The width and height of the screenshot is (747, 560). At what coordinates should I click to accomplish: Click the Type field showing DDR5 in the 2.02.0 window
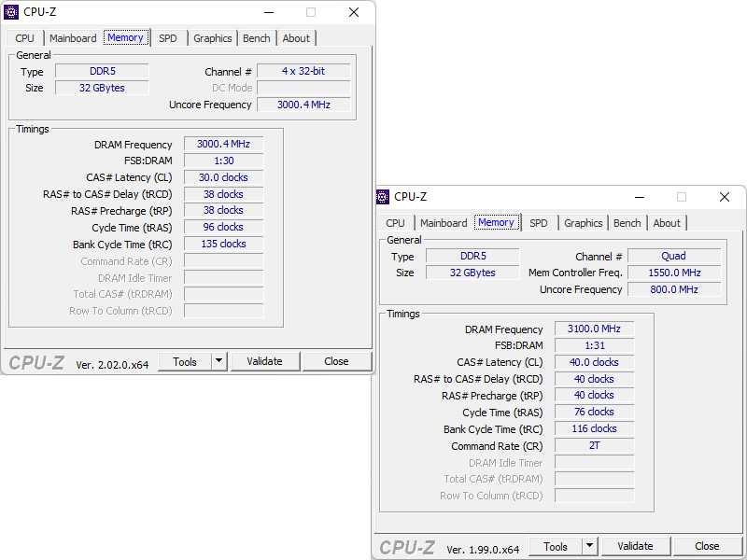tap(102, 72)
